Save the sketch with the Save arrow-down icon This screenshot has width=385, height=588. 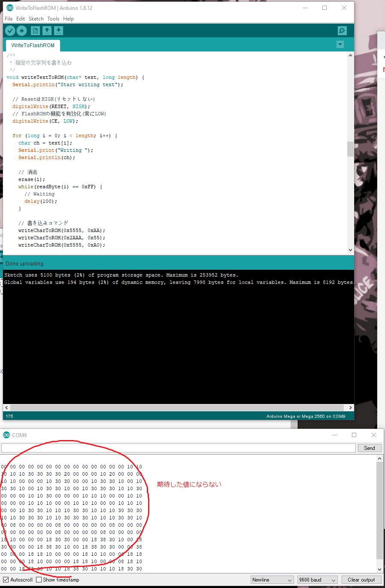click(x=58, y=31)
